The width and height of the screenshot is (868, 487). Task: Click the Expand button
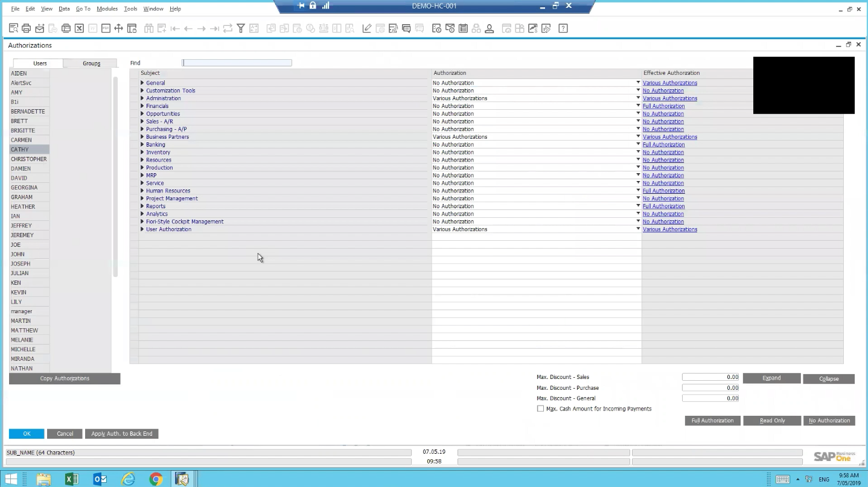(x=771, y=378)
